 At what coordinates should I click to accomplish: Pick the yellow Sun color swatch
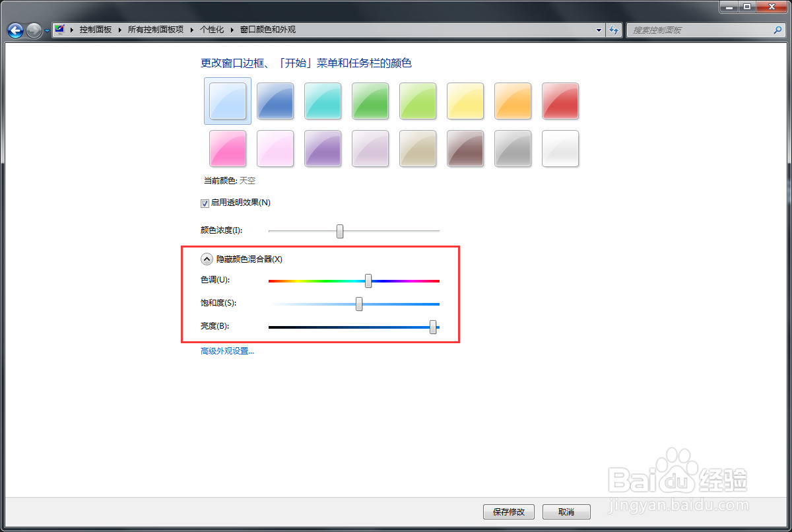(x=465, y=101)
